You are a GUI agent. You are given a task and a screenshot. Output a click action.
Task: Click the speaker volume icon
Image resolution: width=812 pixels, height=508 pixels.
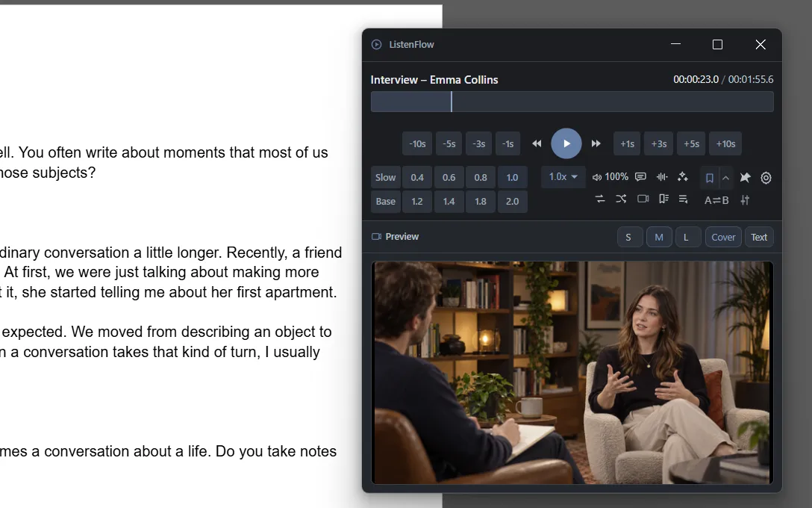597,177
